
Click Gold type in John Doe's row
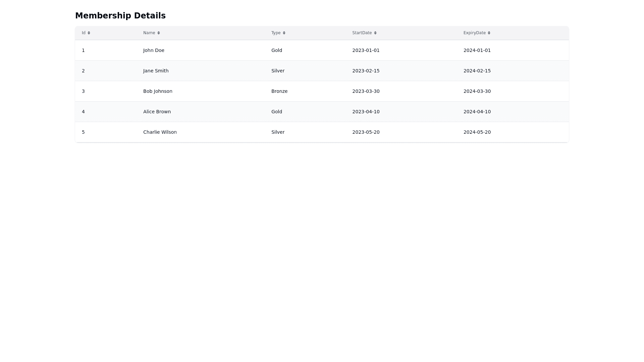(x=276, y=50)
